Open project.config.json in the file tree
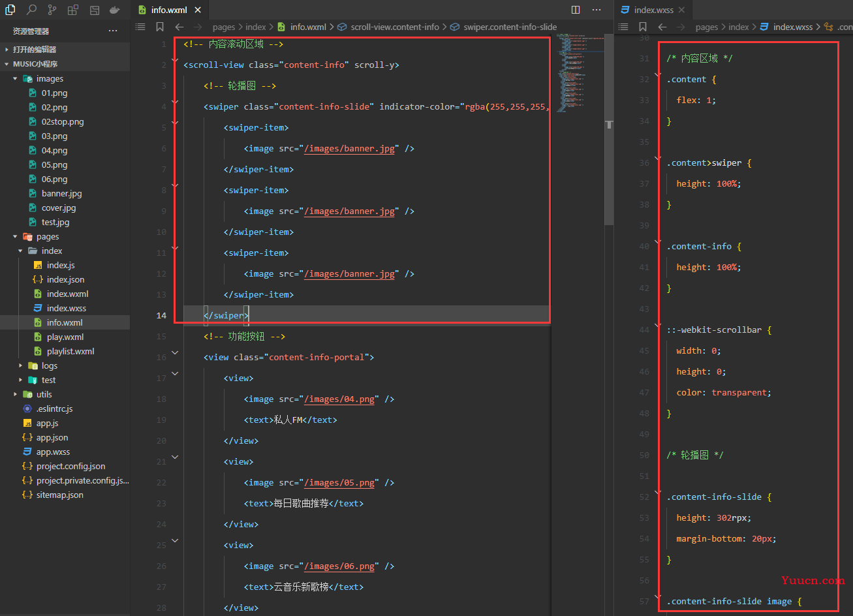The width and height of the screenshot is (853, 616). pyautogui.click(x=70, y=466)
